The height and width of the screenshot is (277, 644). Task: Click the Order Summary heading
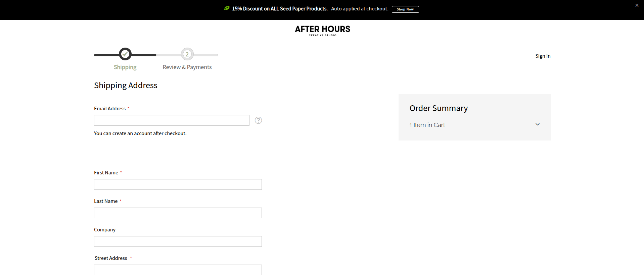pyautogui.click(x=439, y=108)
